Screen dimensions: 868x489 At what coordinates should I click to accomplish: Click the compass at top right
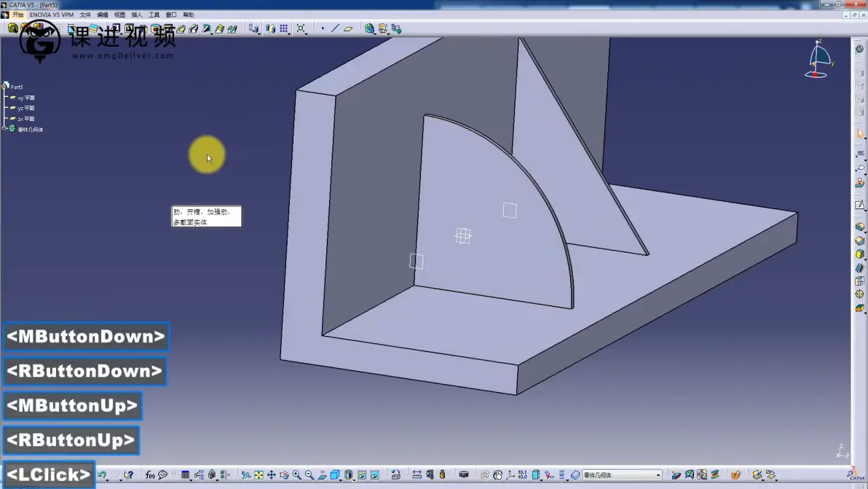818,59
